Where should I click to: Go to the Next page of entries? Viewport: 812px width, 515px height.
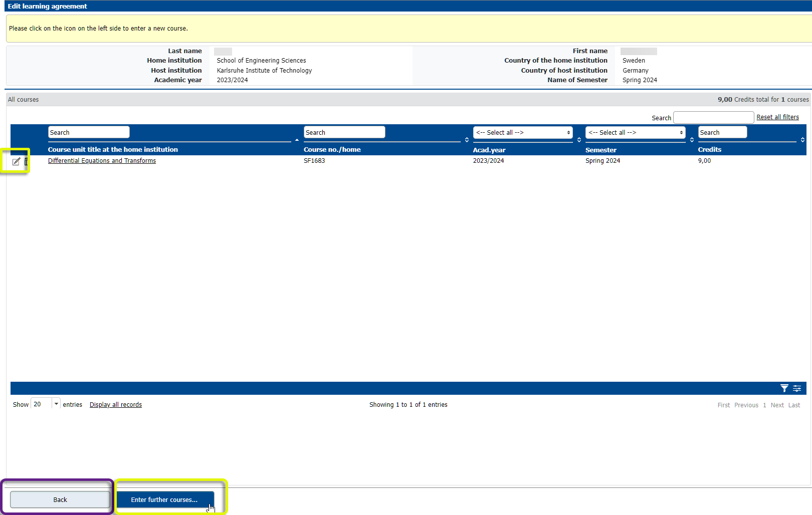777,405
